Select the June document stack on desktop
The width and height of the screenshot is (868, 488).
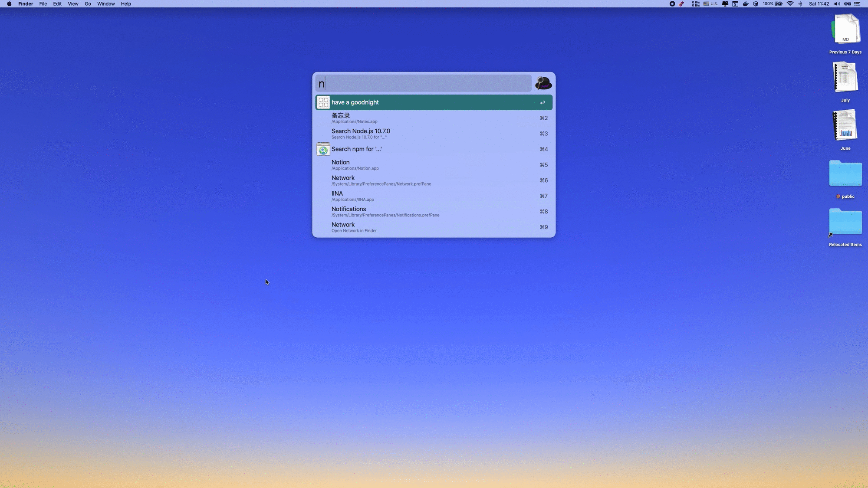pos(845,130)
